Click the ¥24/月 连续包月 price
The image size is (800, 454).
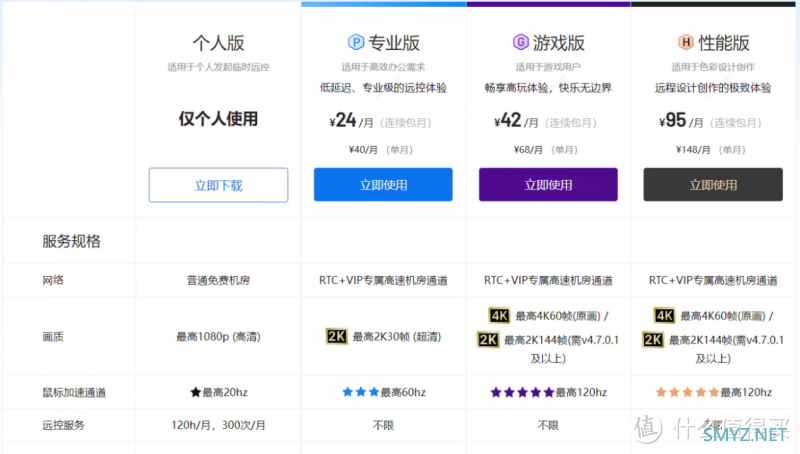pos(380,121)
